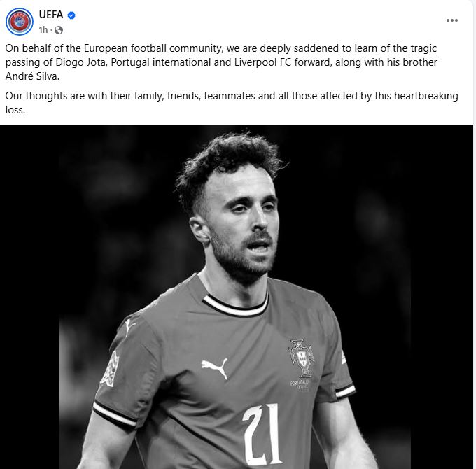Screen dimensions: 476x469
Task: Click the globe public audience icon
Action: click(59, 29)
